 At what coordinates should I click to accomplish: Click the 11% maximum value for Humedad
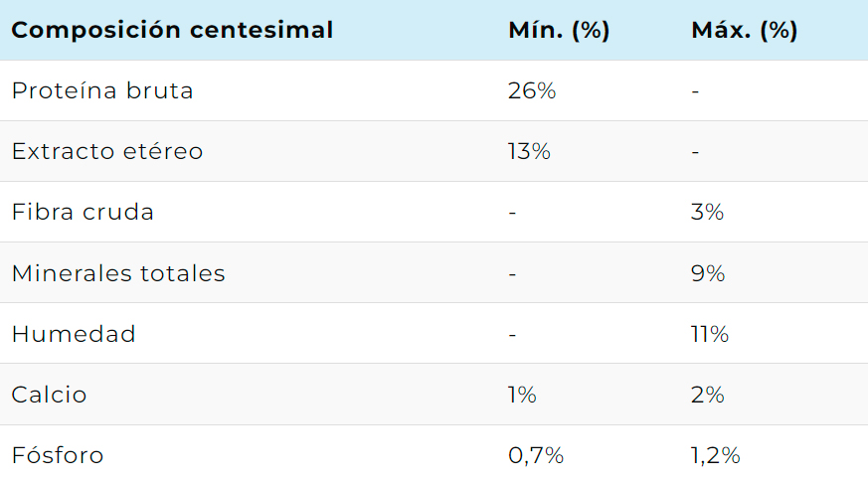(710, 334)
